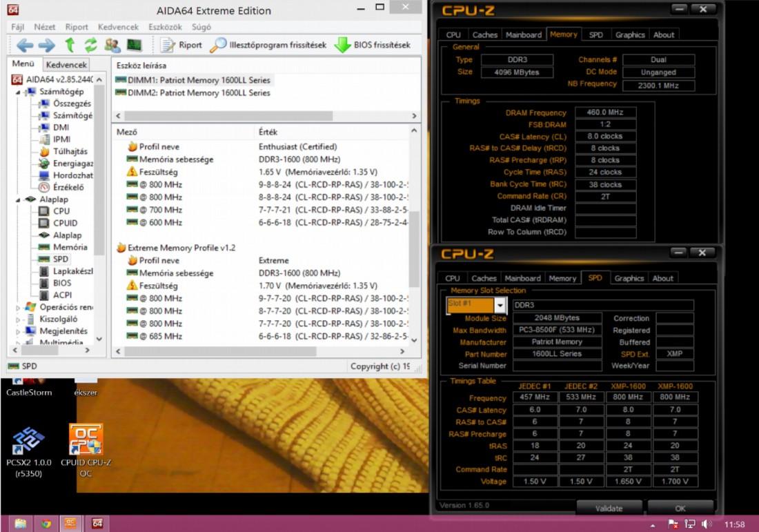Collapse the Alaplap parent tree node
Viewport: 759px width, 532px height.
pyautogui.click(x=19, y=199)
